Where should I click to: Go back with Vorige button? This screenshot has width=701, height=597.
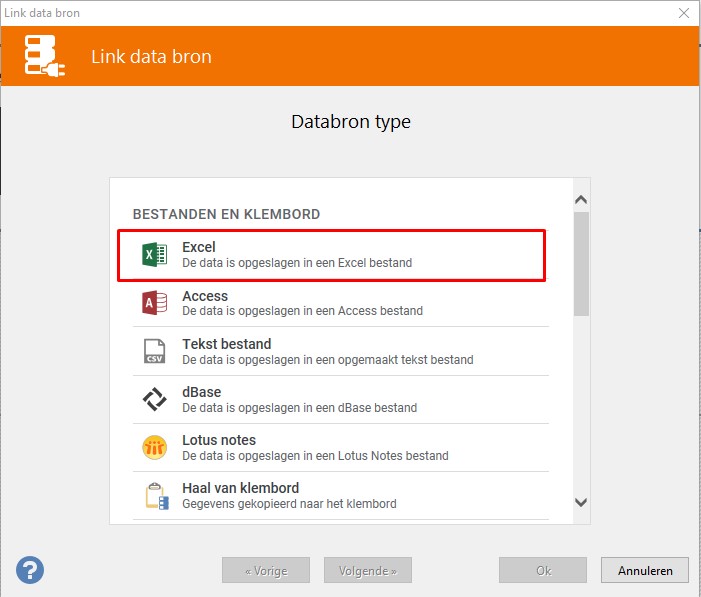pos(265,571)
